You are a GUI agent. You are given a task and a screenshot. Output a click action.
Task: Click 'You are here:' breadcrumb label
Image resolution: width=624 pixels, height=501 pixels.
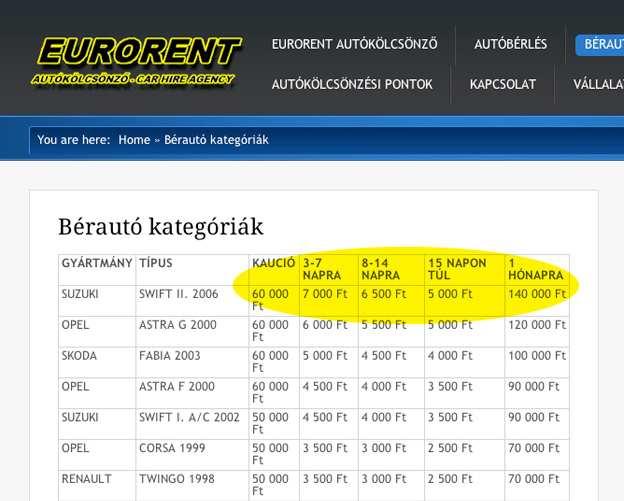click(x=74, y=140)
